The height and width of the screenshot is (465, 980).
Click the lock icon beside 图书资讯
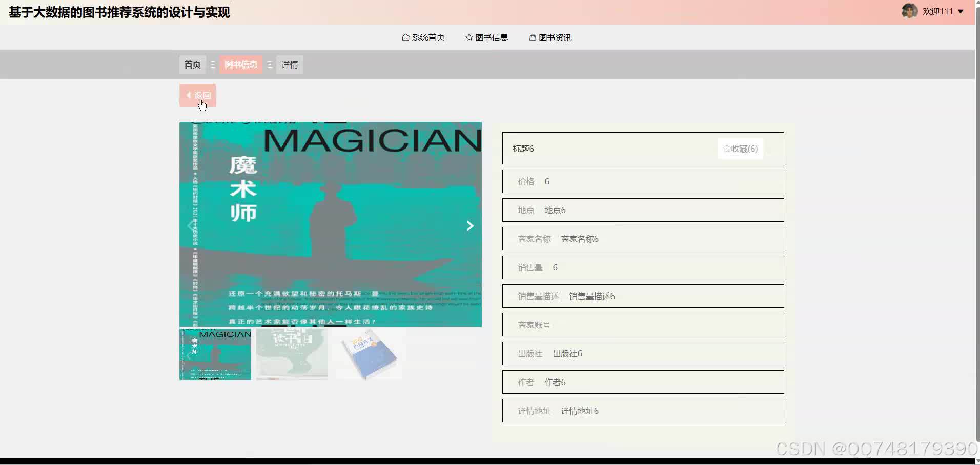(533, 37)
